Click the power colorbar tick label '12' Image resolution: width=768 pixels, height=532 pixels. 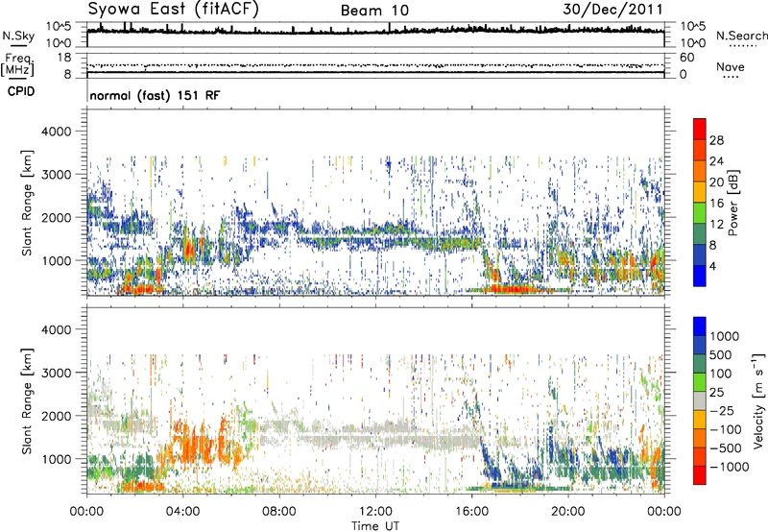[716, 225]
